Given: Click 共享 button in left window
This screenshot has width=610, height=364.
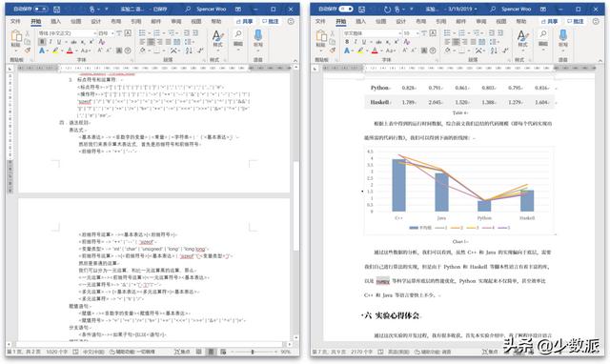Looking at the screenshot, I should click(x=244, y=21).
